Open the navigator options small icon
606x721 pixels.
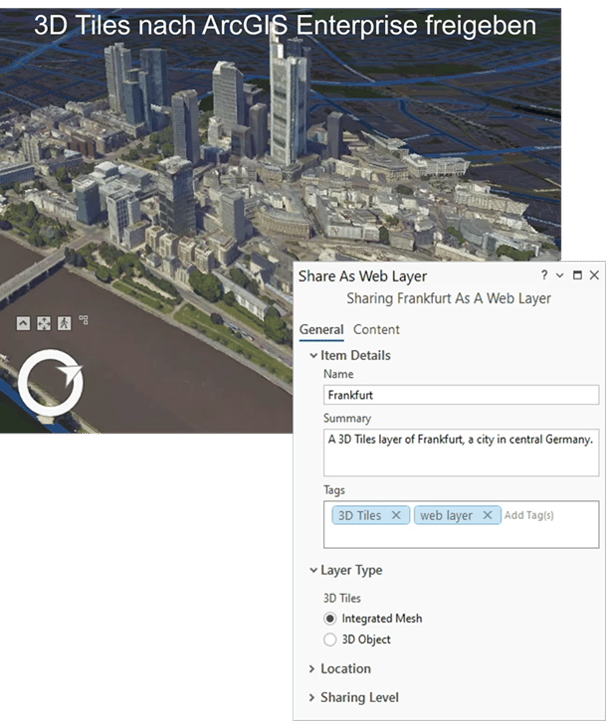83,320
